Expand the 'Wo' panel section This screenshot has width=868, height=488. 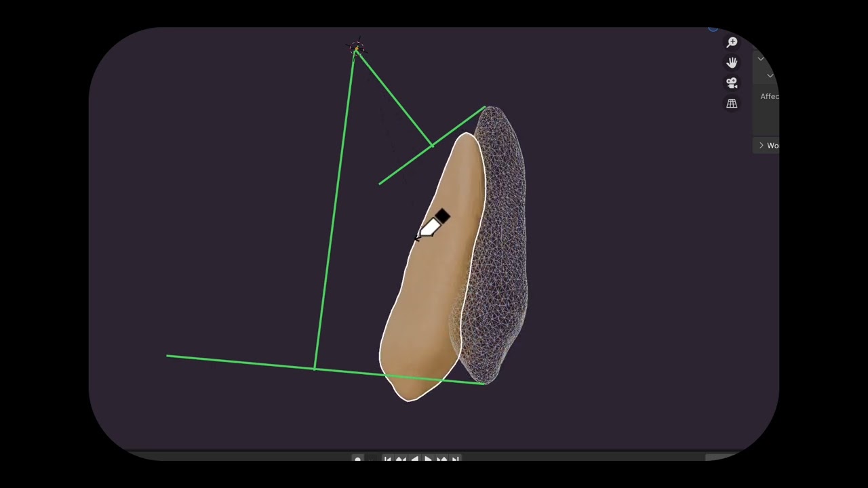(x=768, y=146)
